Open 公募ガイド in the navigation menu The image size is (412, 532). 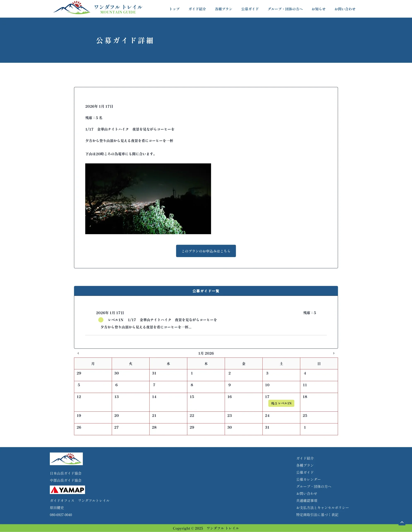coord(250,9)
